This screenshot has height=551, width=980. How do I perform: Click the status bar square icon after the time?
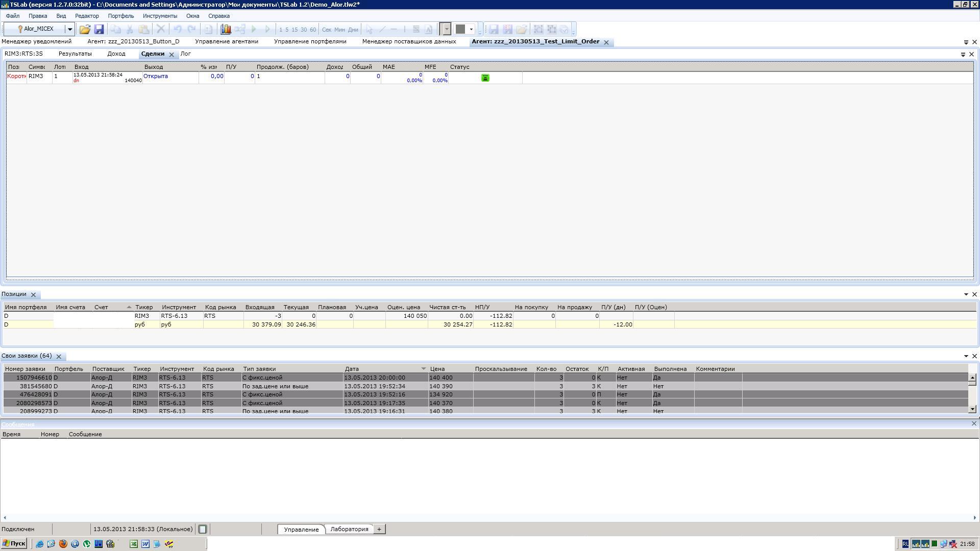tap(203, 530)
